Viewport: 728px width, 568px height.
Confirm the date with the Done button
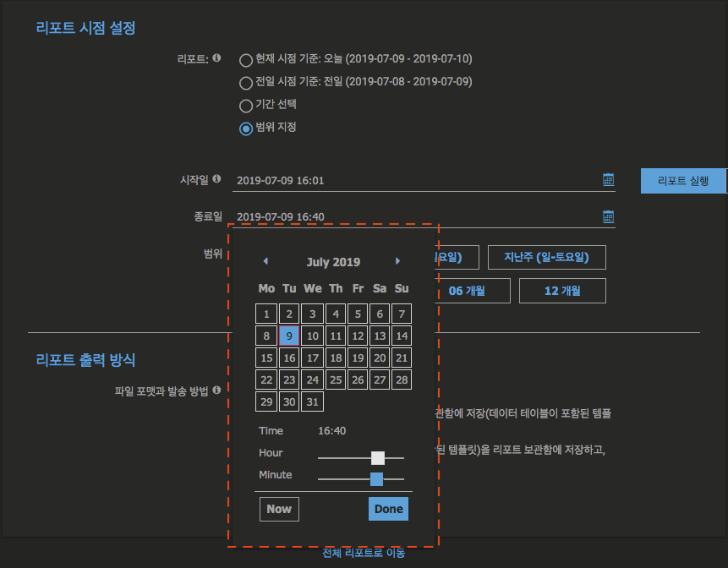tap(388, 509)
